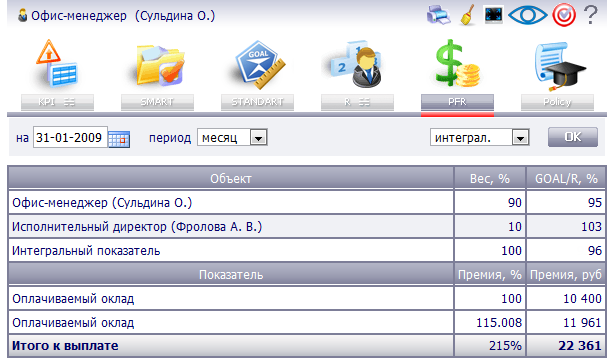Switch to the R tab
The width and height of the screenshot is (612, 361).
point(357,102)
